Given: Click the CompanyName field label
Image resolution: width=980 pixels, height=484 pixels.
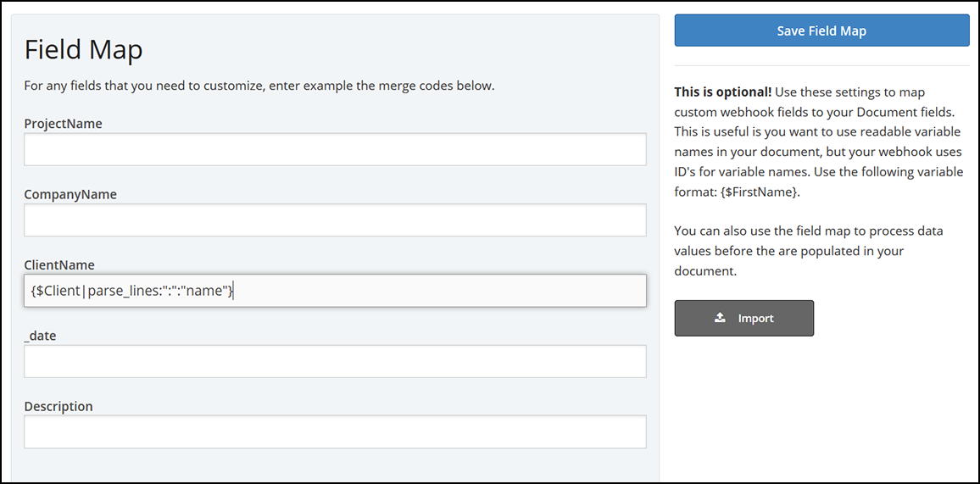Looking at the screenshot, I should pos(70,194).
